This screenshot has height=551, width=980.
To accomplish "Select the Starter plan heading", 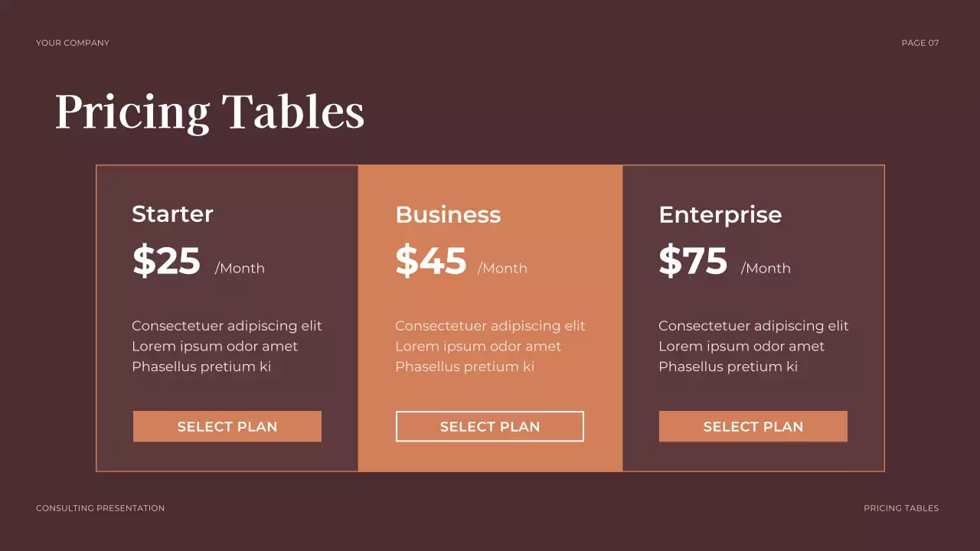I will (x=172, y=214).
